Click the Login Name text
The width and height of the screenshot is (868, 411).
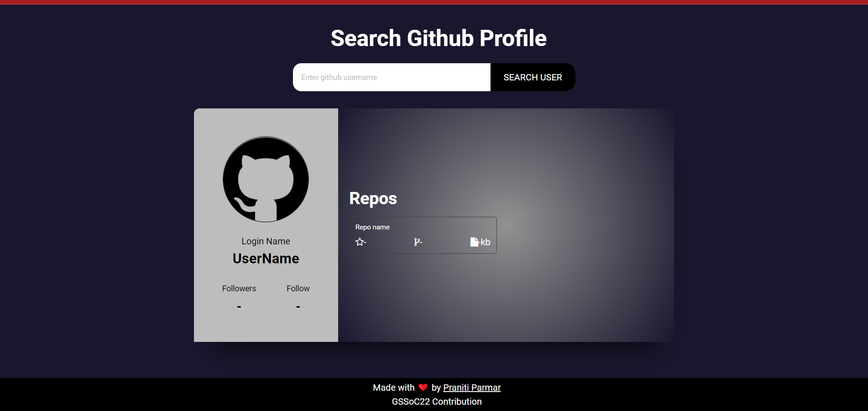[266, 241]
